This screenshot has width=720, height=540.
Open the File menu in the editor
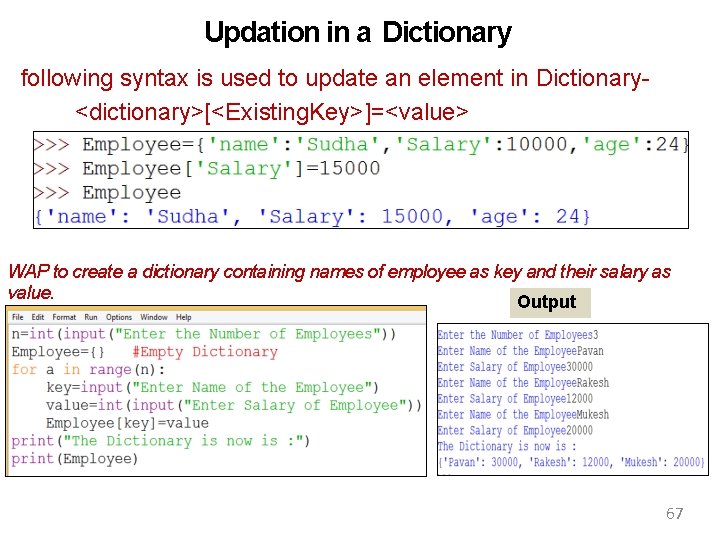17,317
